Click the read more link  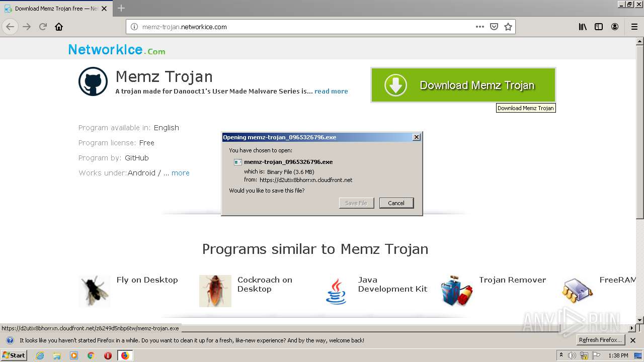pyautogui.click(x=331, y=91)
